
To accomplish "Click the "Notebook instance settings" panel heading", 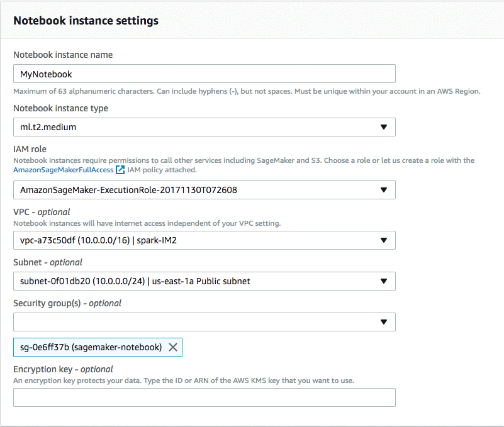I will 86,21.
